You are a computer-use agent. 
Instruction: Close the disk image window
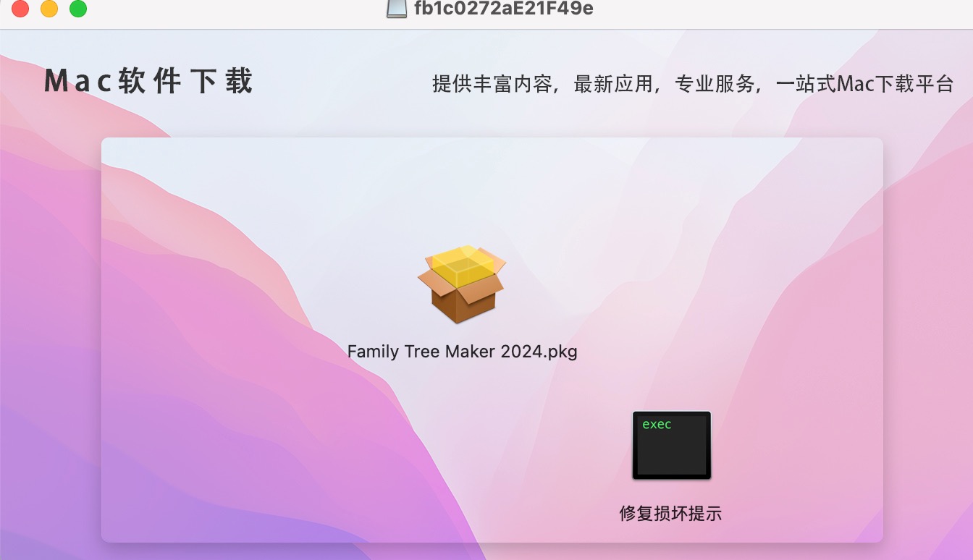point(20,9)
